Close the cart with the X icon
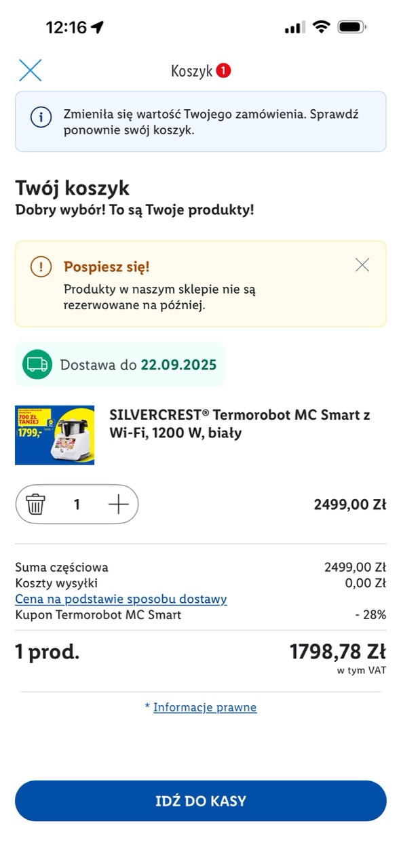This screenshot has height=868, width=401. point(31,71)
